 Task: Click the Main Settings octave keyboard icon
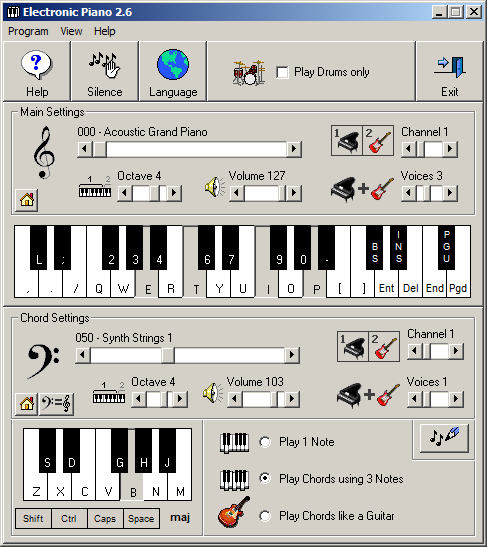click(x=95, y=187)
